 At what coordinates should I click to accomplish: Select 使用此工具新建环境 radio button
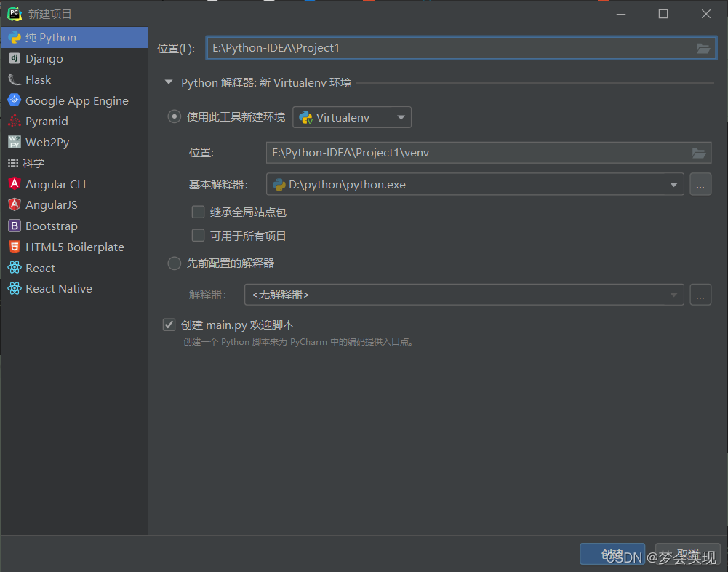[x=174, y=116]
